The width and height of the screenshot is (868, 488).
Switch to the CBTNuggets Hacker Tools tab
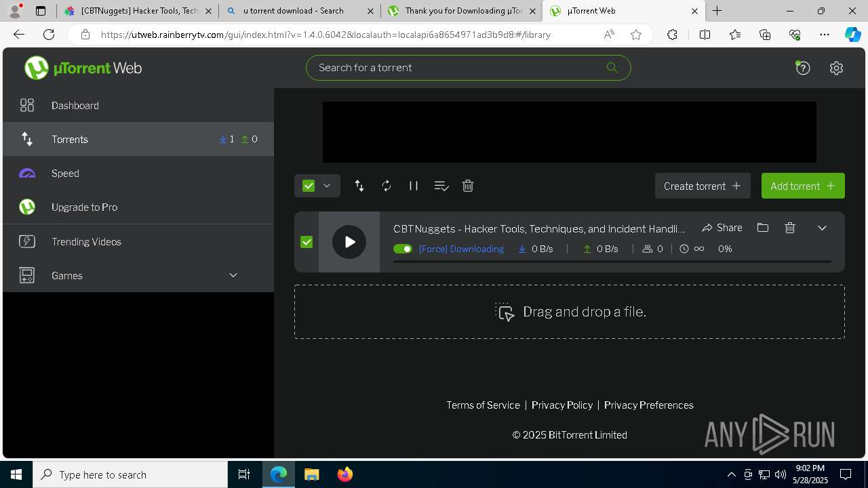pyautogui.click(x=138, y=11)
